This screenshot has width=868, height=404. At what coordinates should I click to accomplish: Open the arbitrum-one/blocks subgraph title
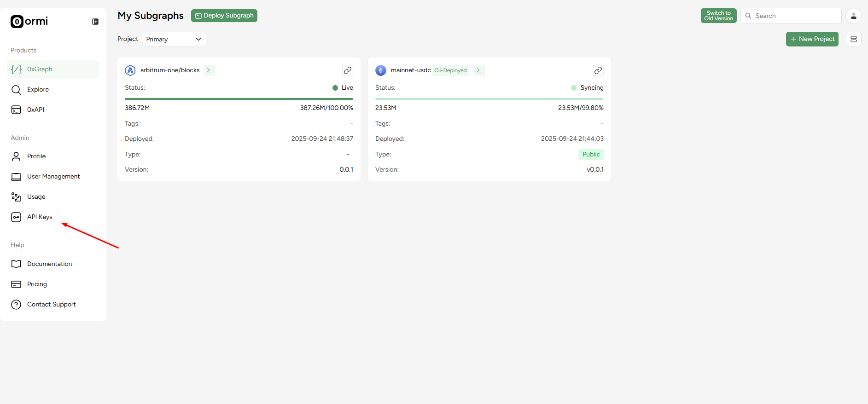click(x=170, y=70)
